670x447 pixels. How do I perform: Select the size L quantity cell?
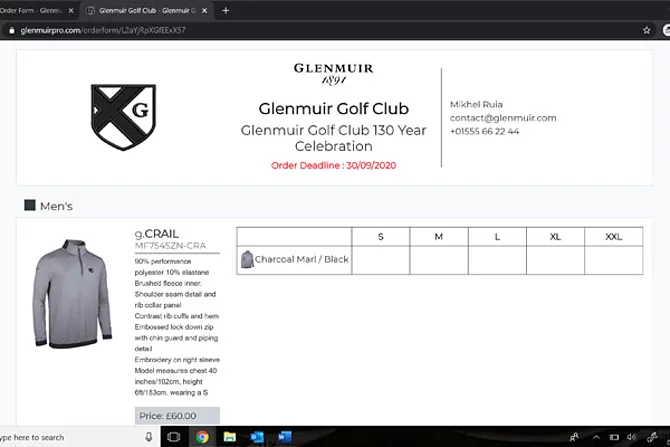pyautogui.click(x=497, y=260)
